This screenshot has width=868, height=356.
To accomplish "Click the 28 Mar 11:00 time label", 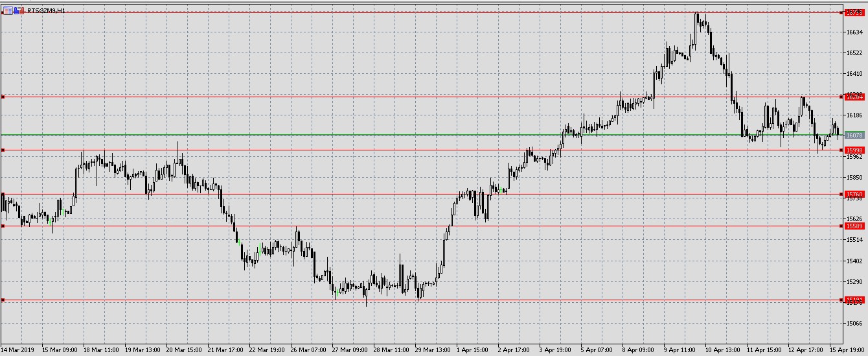I will (x=392, y=350).
